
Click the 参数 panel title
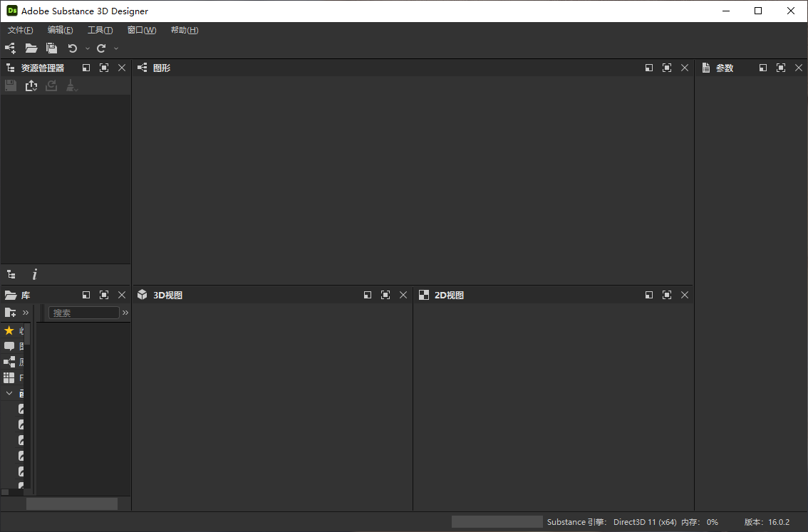pyautogui.click(x=724, y=68)
